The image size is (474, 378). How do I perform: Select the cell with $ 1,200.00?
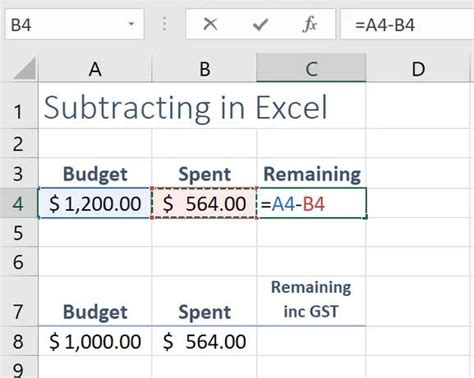coord(95,203)
